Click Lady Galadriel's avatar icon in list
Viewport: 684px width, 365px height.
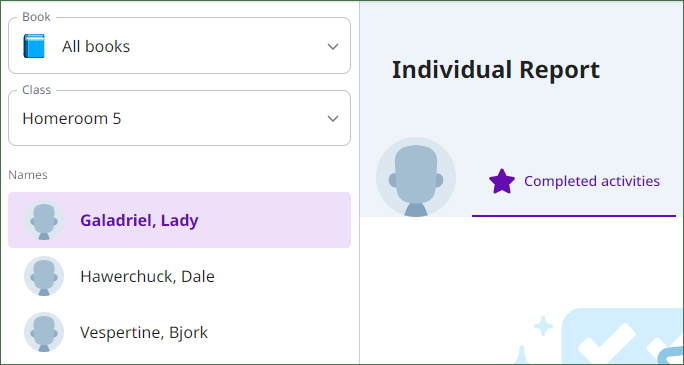pos(44,220)
